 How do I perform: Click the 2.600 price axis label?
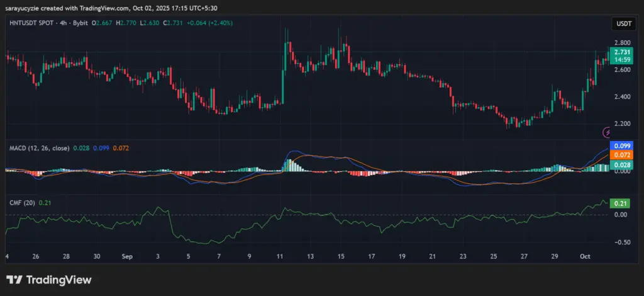[x=622, y=69]
